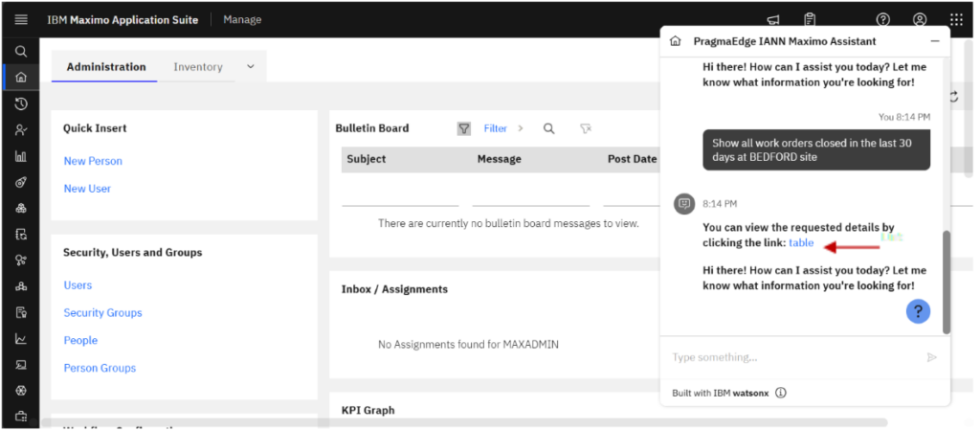
Task: Open the Person Groups link
Action: pyautogui.click(x=100, y=368)
